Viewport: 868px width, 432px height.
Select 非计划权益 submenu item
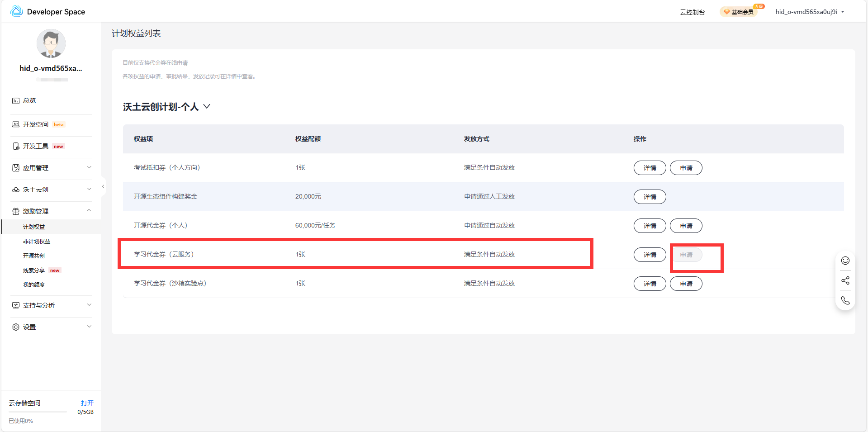coord(37,242)
